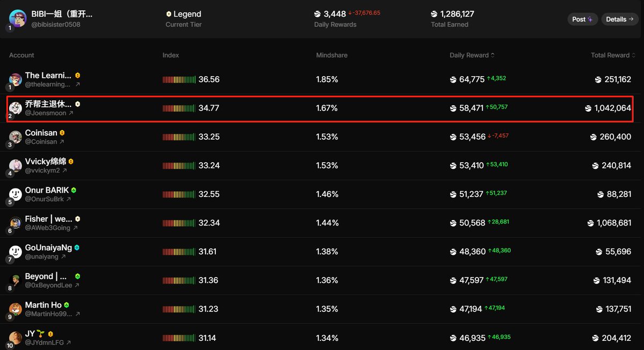
Task: Click Total Earned token icon at top
Action: (434, 14)
